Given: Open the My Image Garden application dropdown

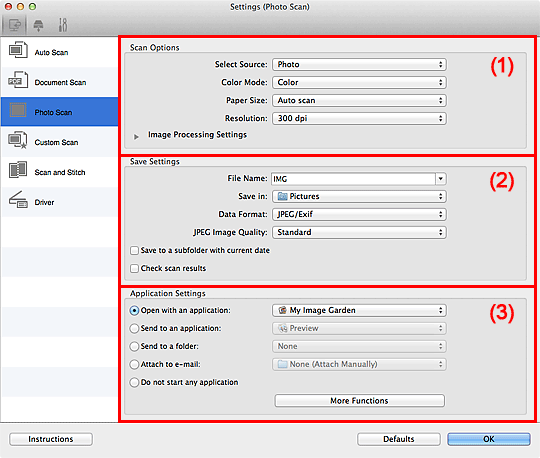Looking at the screenshot, I should click(359, 310).
